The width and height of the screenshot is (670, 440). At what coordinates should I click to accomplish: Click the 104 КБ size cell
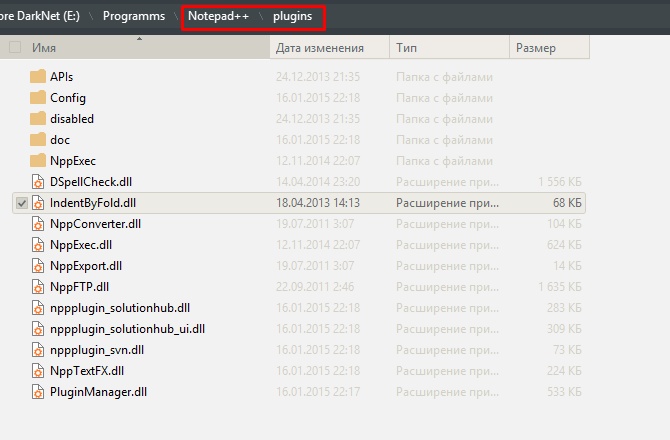point(564,224)
